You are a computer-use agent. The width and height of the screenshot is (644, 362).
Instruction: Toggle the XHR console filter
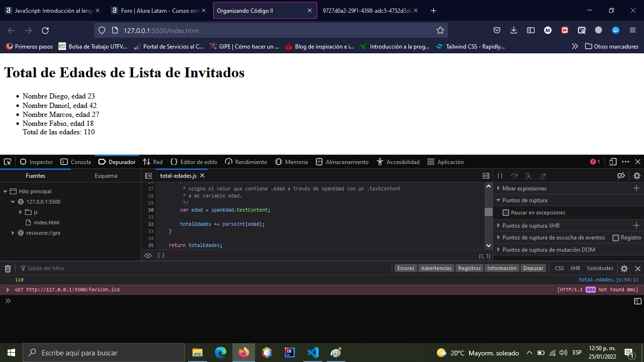pos(575,268)
